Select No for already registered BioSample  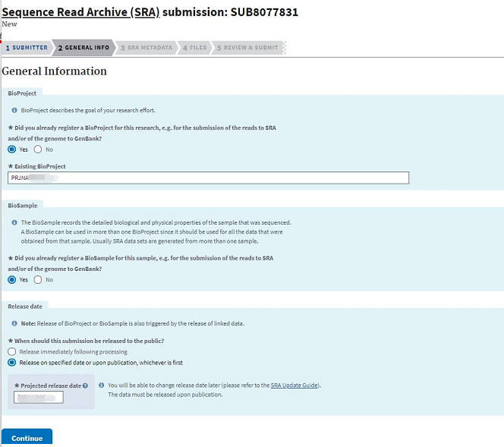pyautogui.click(x=38, y=279)
